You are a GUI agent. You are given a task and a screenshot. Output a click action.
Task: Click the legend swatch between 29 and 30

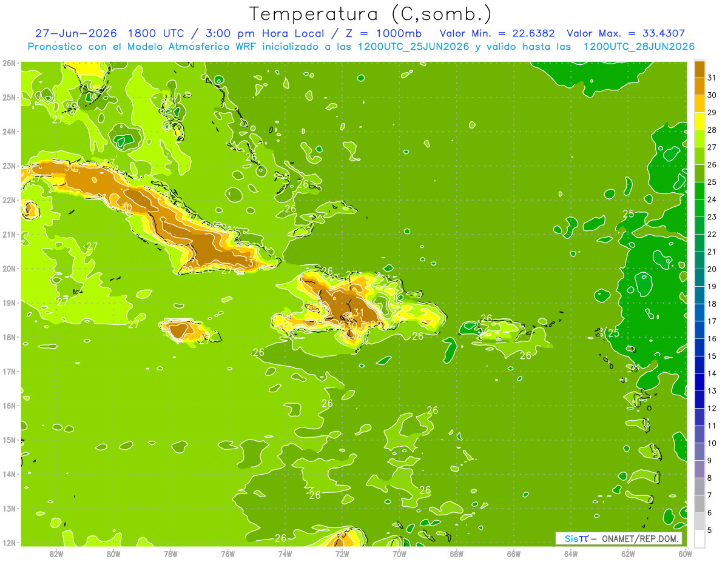(x=699, y=104)
